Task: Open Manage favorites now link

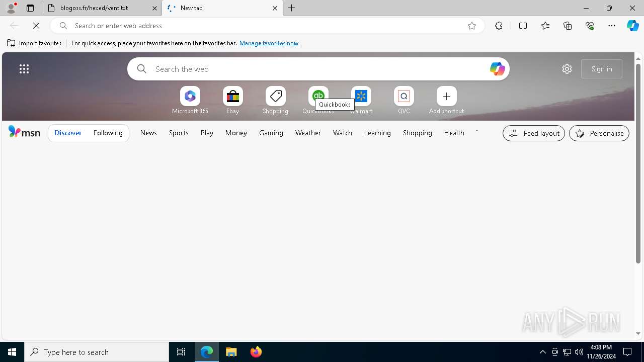Action: [269, 43]
